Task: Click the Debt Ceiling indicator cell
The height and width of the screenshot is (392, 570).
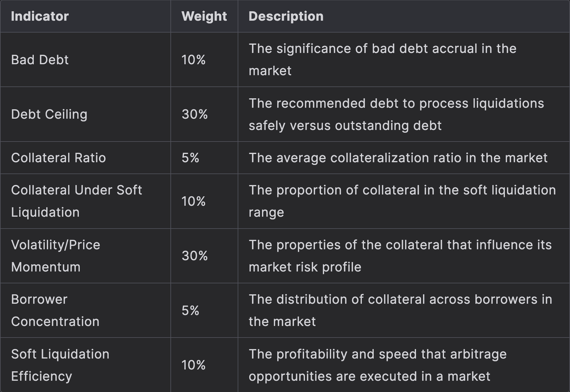Action: tap(49, 114)
